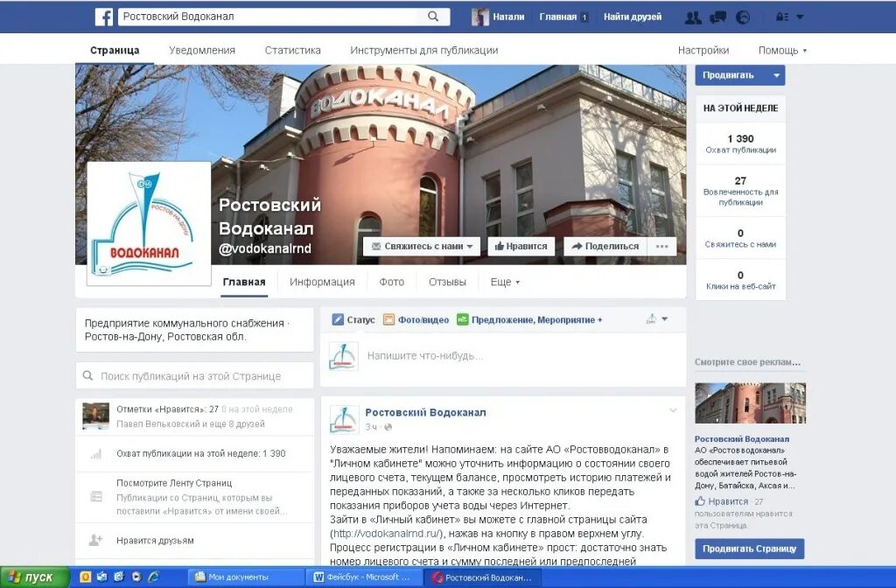This screenshot has height=588, width=896.
Task: Click Продвигать Страницу button
Action: coord(749,549)
